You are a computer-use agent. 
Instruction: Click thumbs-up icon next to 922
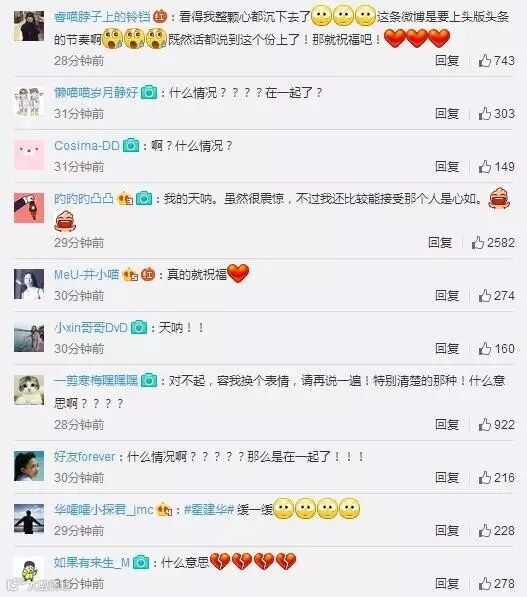[x=484, y=425]
